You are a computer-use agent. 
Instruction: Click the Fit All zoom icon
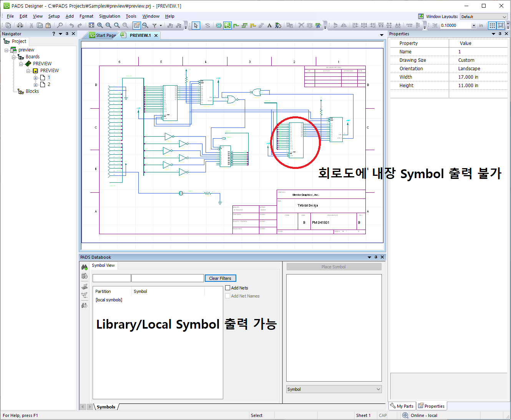(x=91, y=25)
